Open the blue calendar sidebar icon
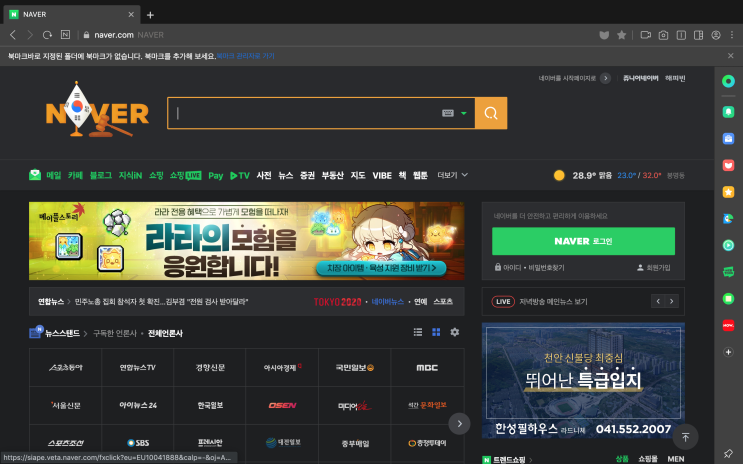743x464 pixels. pyautogui.click(x=728, y=138)
